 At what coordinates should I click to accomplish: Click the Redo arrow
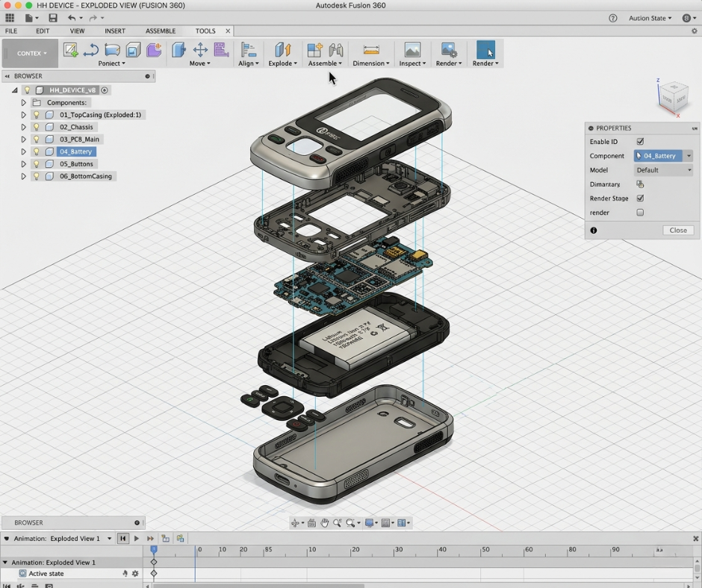pos(93,18)
